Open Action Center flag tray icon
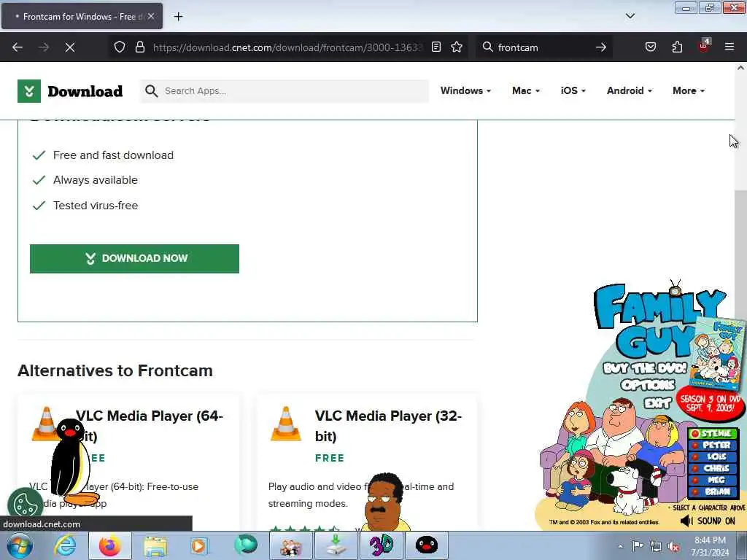This screenshot has width=747, height=560. tap(638, 546)
